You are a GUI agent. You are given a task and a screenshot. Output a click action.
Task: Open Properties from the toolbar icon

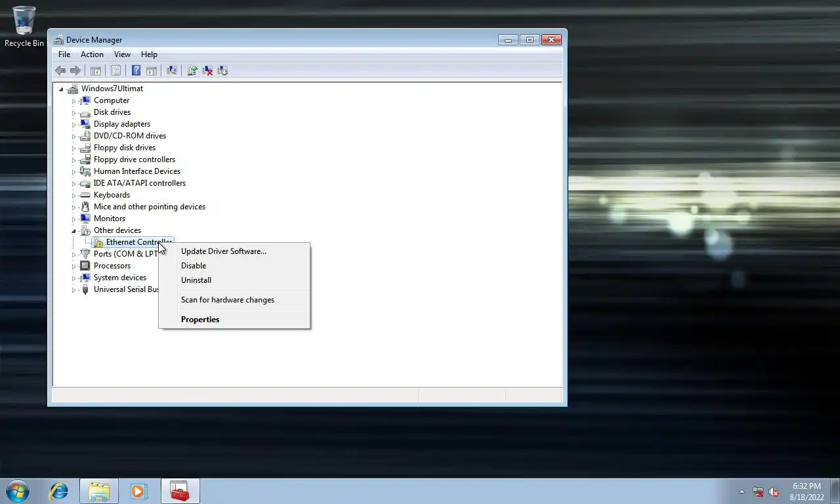point(115,70)
